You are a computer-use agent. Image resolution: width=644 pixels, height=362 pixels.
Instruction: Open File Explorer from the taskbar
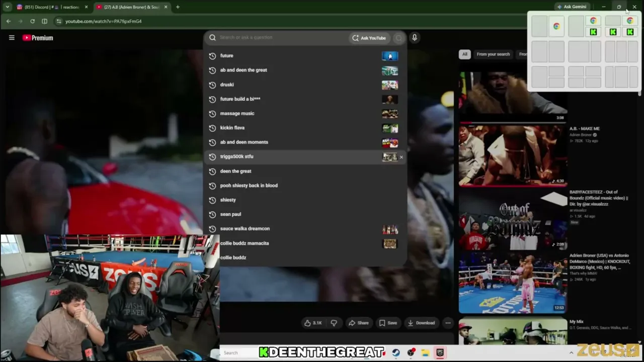pos(425,353)
